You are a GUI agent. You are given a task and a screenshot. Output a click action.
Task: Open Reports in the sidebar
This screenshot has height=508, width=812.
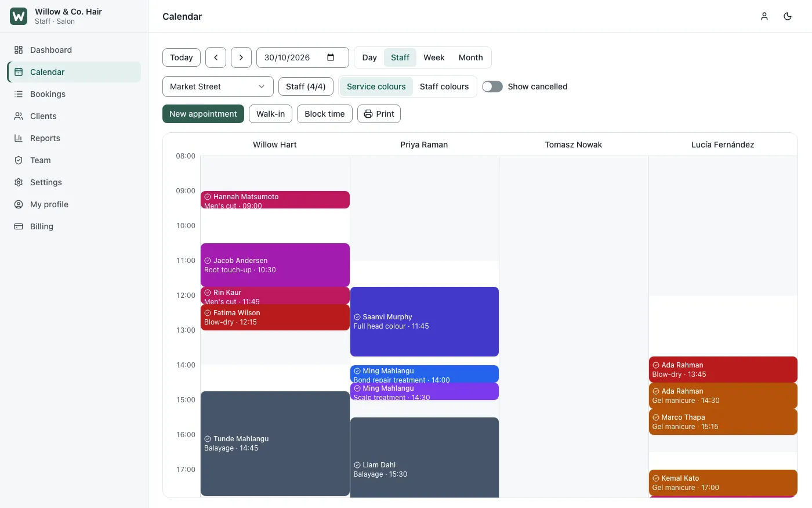click(x=74, y=138)
